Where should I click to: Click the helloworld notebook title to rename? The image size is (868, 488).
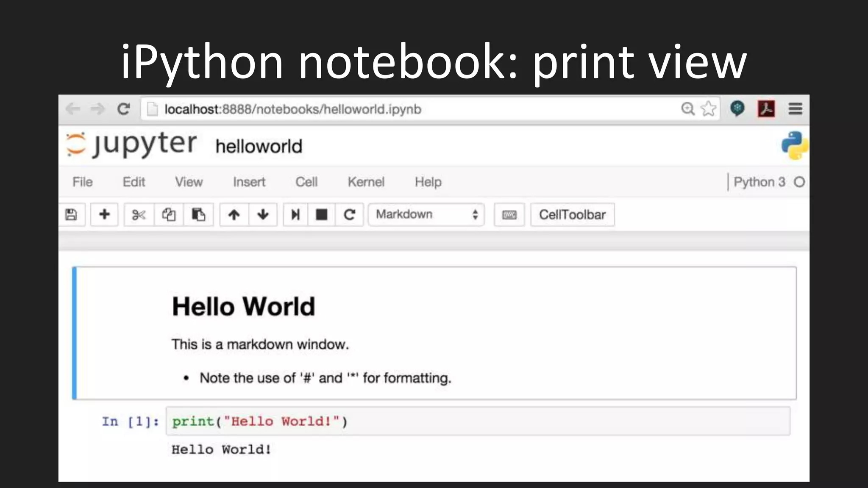click(x=259, y=147)
